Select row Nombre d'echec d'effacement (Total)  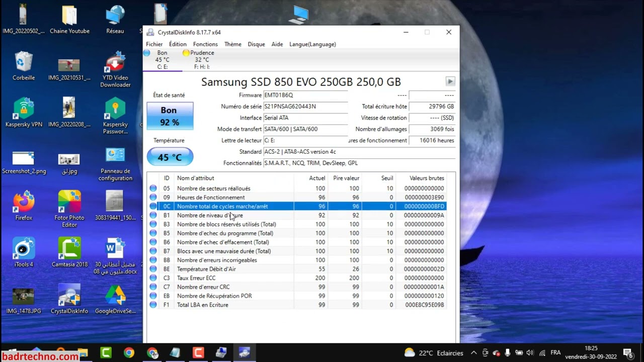(297, 242)
